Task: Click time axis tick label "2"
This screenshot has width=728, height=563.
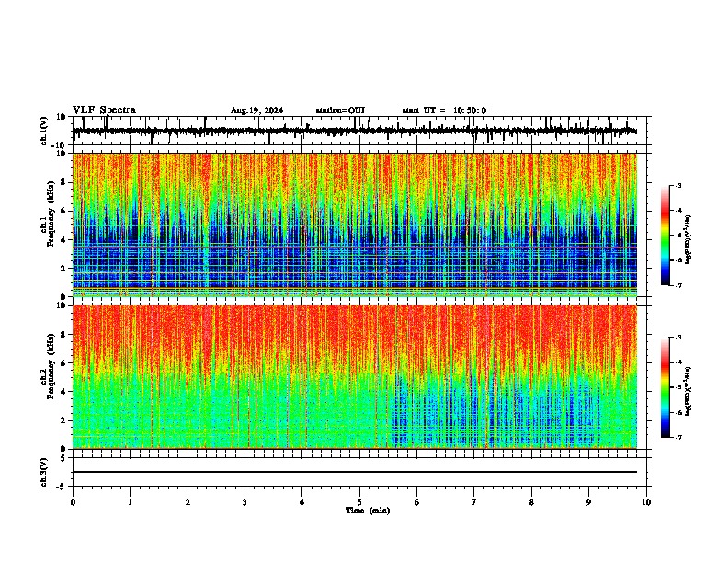Action: click(x=188, y=502)
